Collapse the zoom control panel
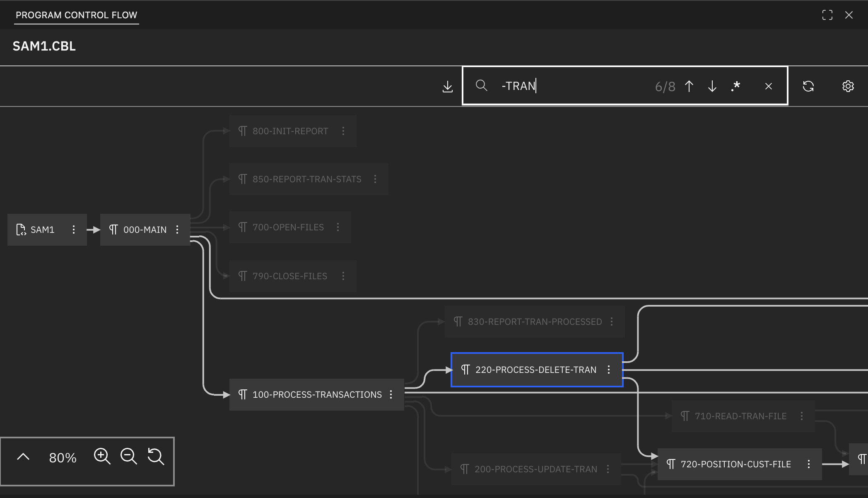This screenshot has width=868, height=498. pyautogui.click(x=24, y=456)
